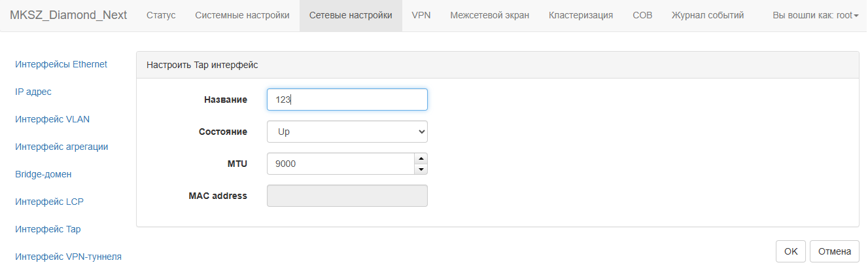Viewport: 868px width, 269px height.
Task: Open the Статус tab
Action: tap(161, 15)
